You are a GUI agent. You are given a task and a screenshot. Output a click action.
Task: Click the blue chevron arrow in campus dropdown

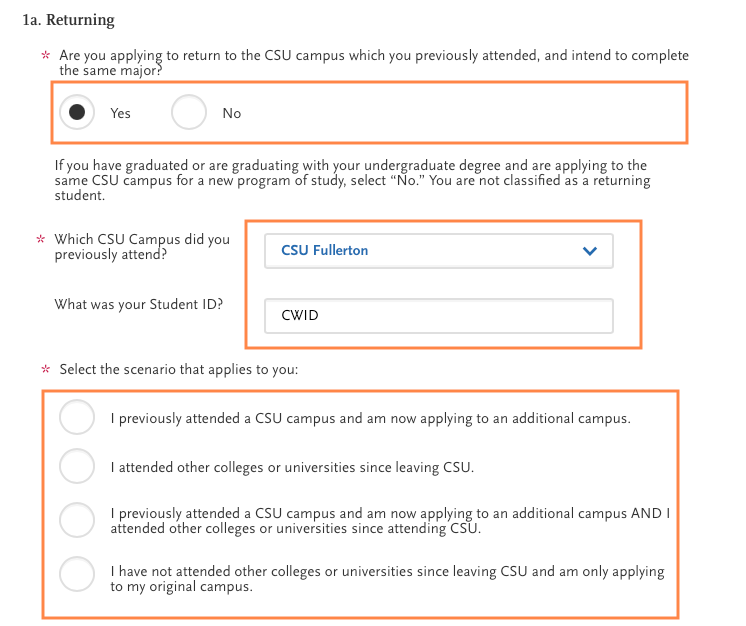click(x=590, y=251)
